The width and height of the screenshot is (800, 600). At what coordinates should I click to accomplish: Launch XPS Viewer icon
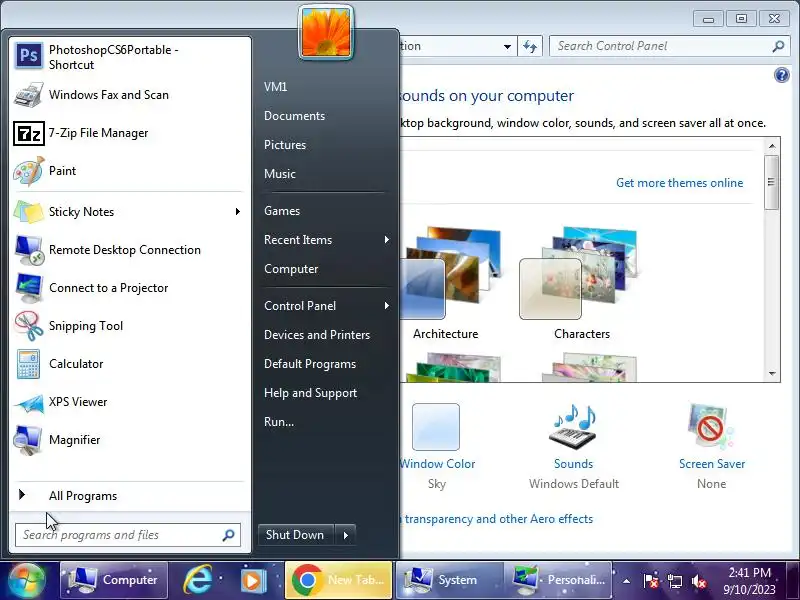point(29,403)
